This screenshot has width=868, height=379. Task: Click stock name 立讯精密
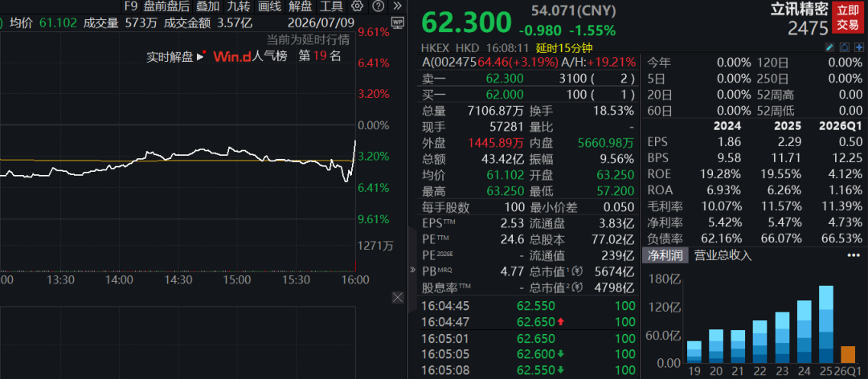coord(800,10)
